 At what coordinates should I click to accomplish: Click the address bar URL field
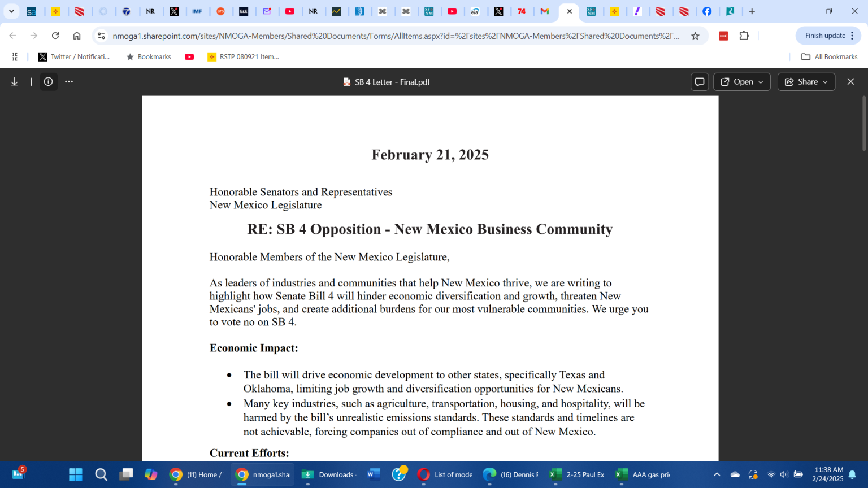396,36
